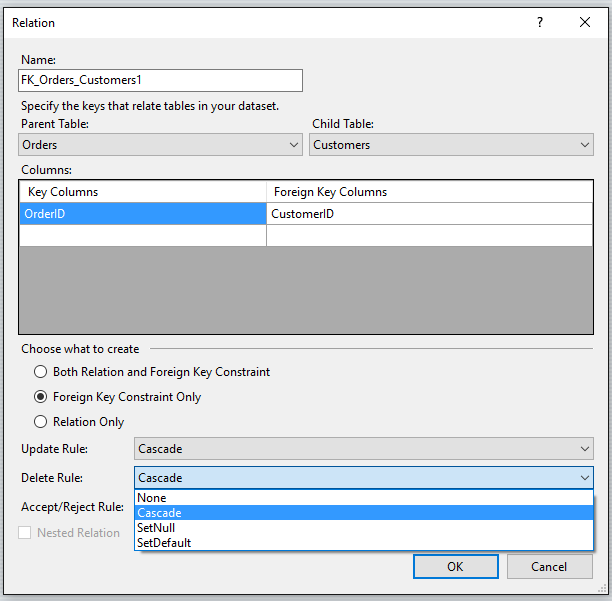The image size is (612, 601).
Task: Select the CustomerID foreign key cell
Action: (x=429, y=213)
